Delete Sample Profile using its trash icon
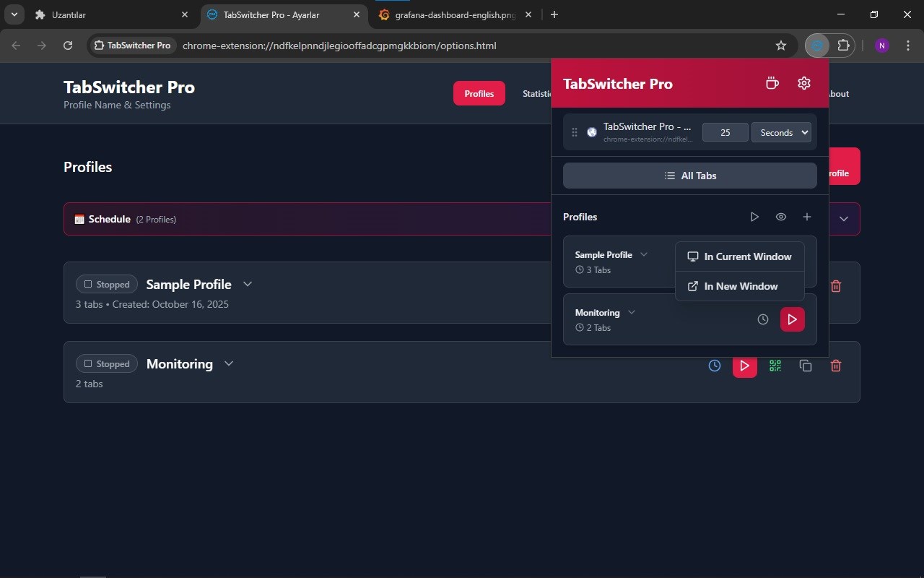 click(836, 286)
